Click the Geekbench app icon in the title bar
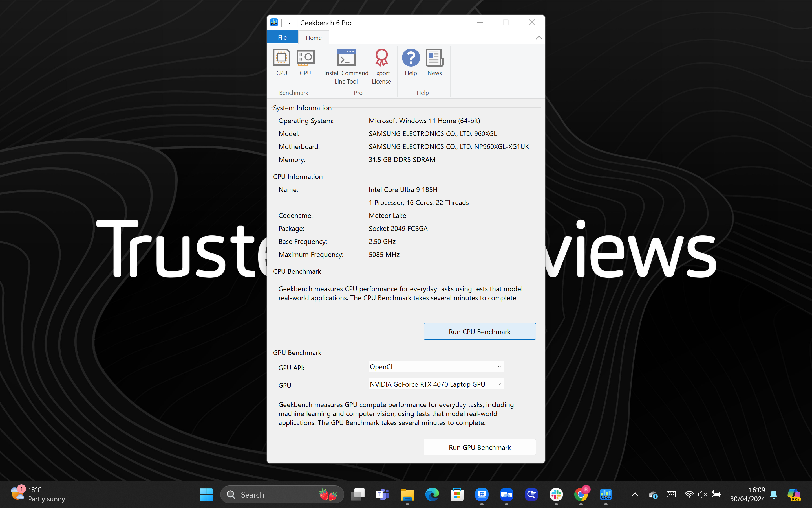 274,23
